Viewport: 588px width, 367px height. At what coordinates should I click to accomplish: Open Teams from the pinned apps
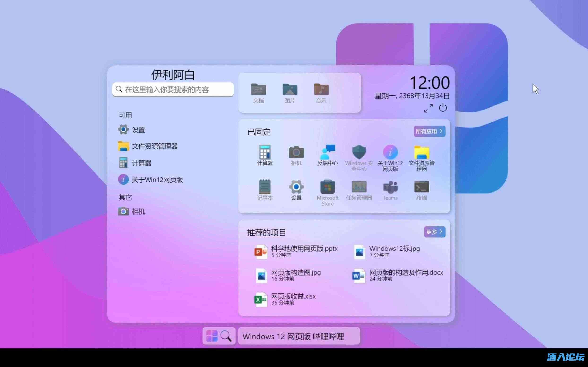click(x=390, y=189)
